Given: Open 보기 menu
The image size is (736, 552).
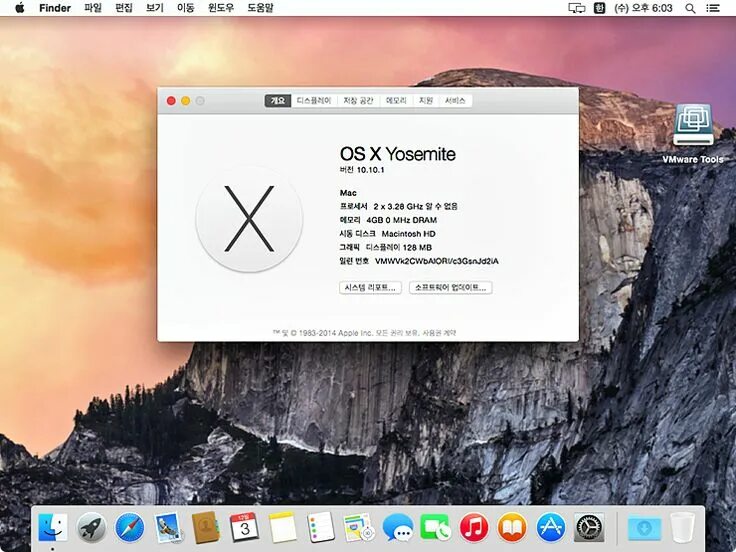Looking at the screenshot, I should (155, 8).
